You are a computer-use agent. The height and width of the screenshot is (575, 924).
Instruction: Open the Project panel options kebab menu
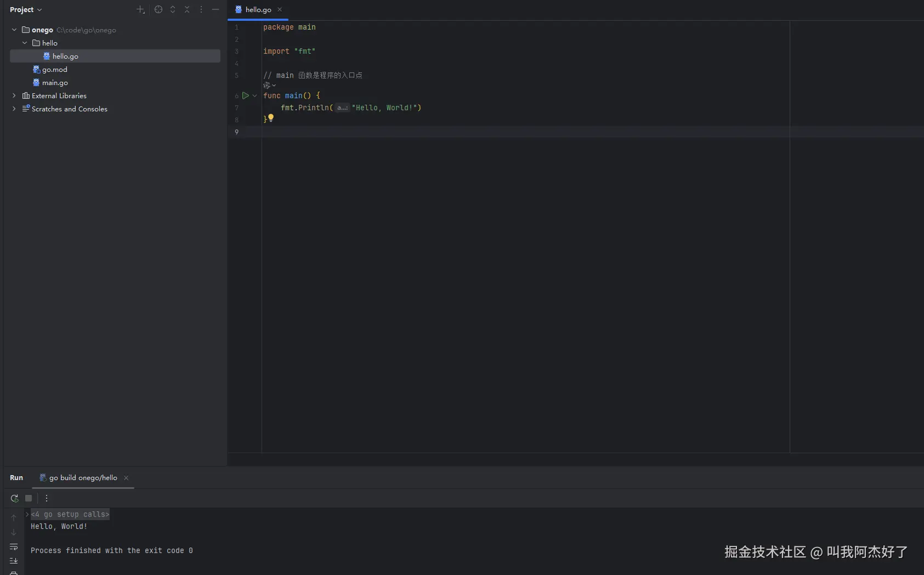click(x=201, y=9)
